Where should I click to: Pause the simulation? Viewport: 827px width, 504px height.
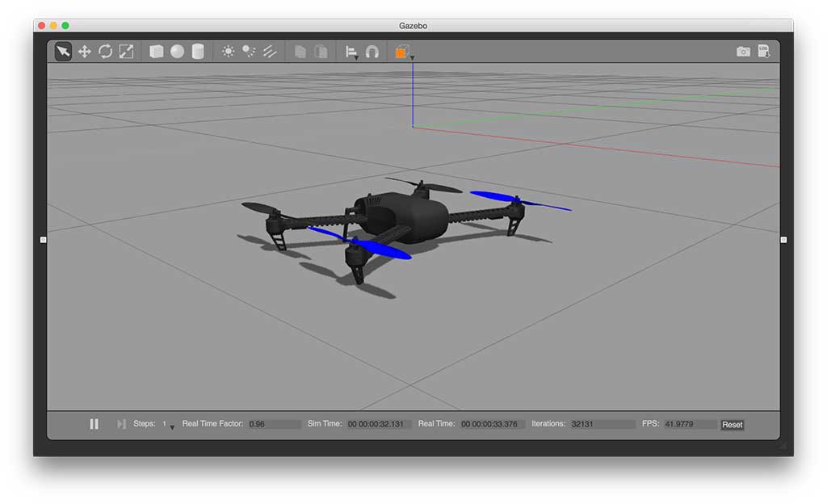pyautogui.click(x=94, y=424)
